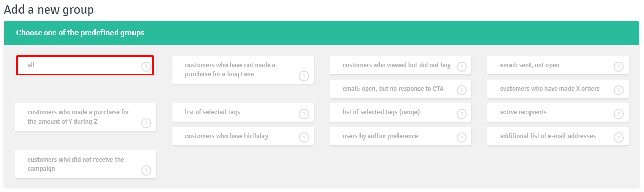Open help for 'email: open, but no response to CTA'
Viewport: 644px width, 192px height.
[461, 90]
